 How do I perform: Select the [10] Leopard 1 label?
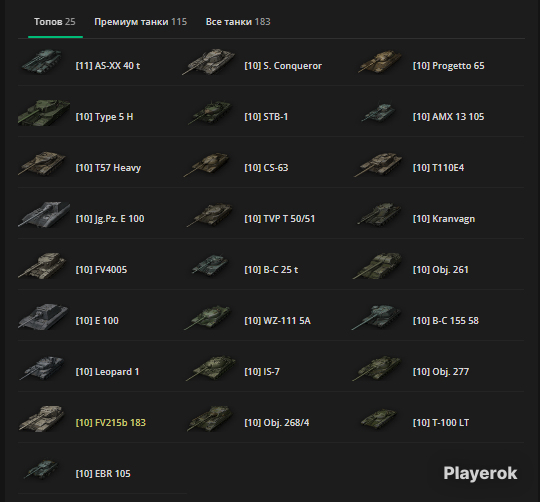107,372
